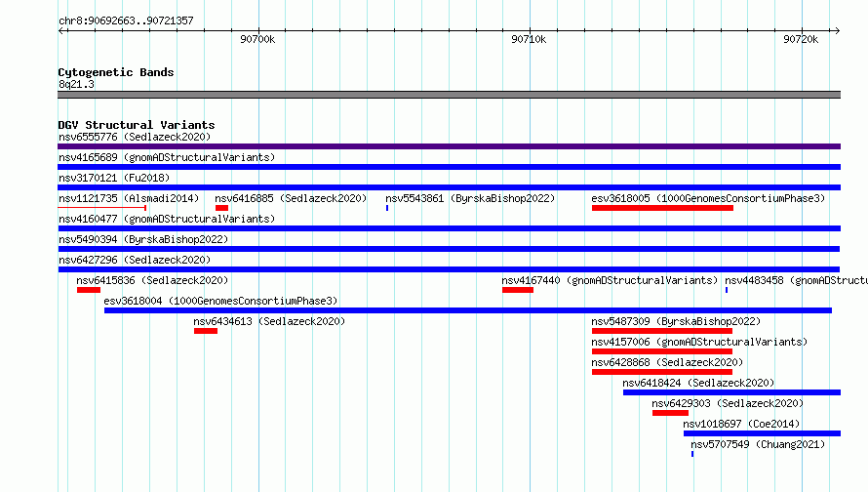Image resolution: width=868 pixels, height=492 pixels.
Task: Click the DGV Structural Variants track title
Action: [137, 125]
